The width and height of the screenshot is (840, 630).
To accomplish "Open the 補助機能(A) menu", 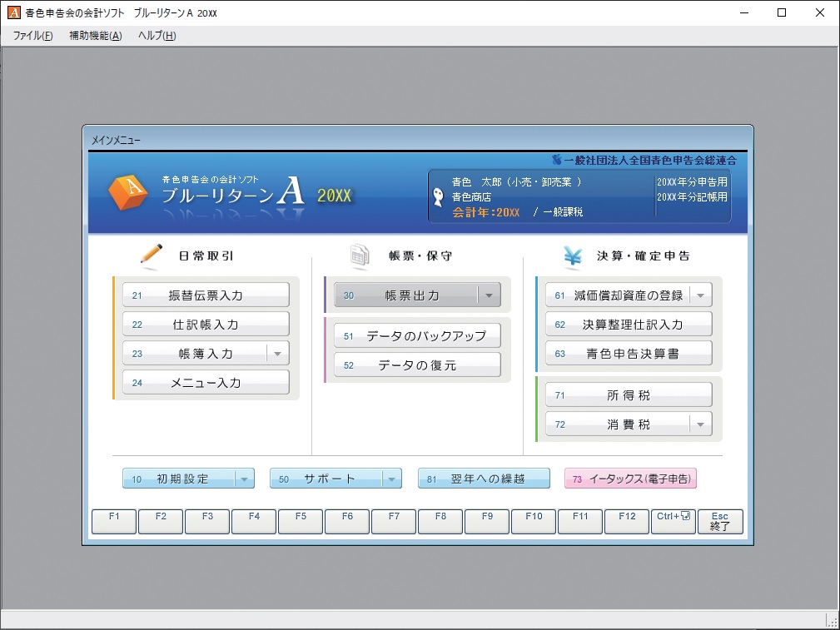I will point(96,36).
